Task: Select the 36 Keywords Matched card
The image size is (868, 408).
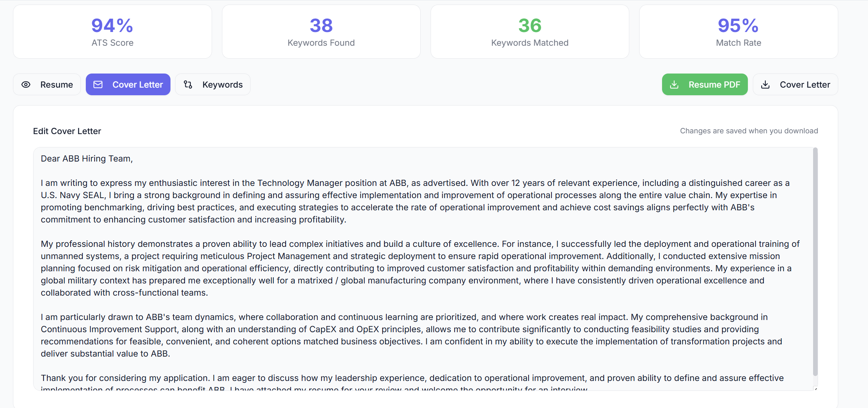Action: [530, 32]
